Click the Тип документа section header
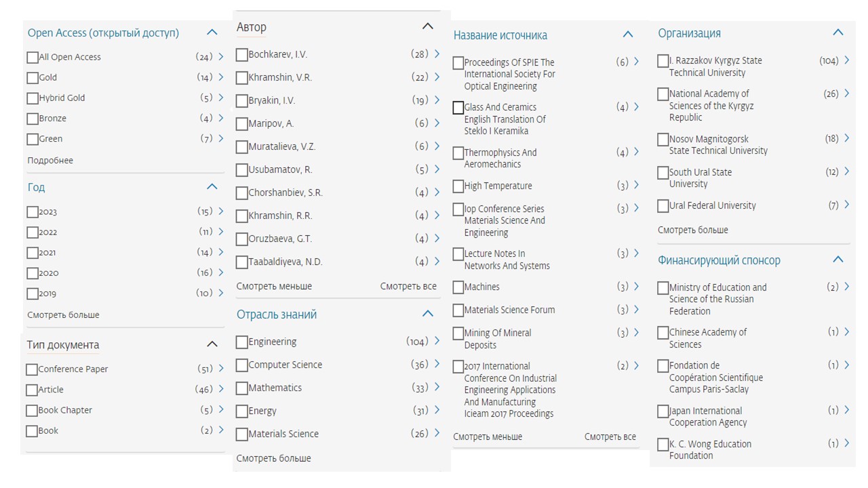 coord(63,345)
